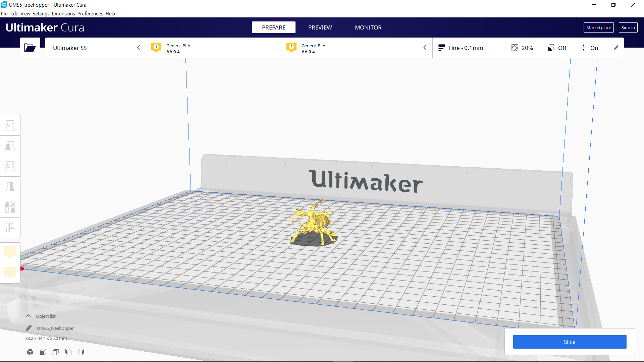Click pencil icon next to UMS5_treehopper

pyautogui.click(x=29, y=328)
